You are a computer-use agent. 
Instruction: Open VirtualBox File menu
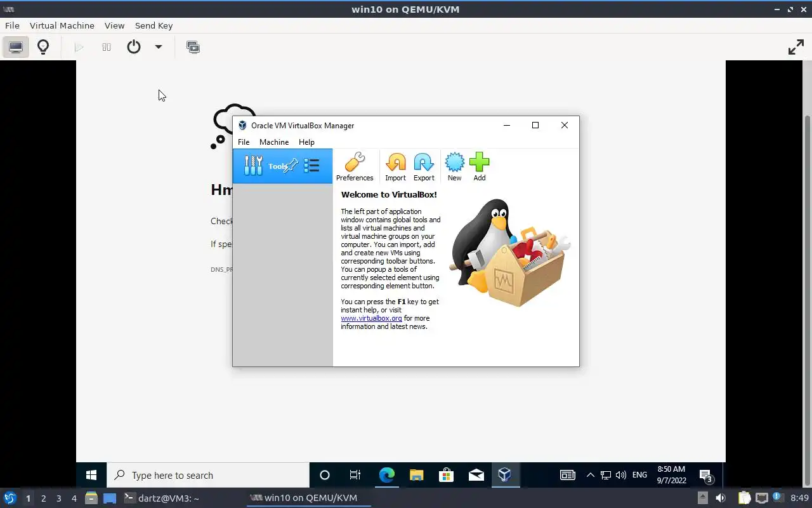coord(244,142)
